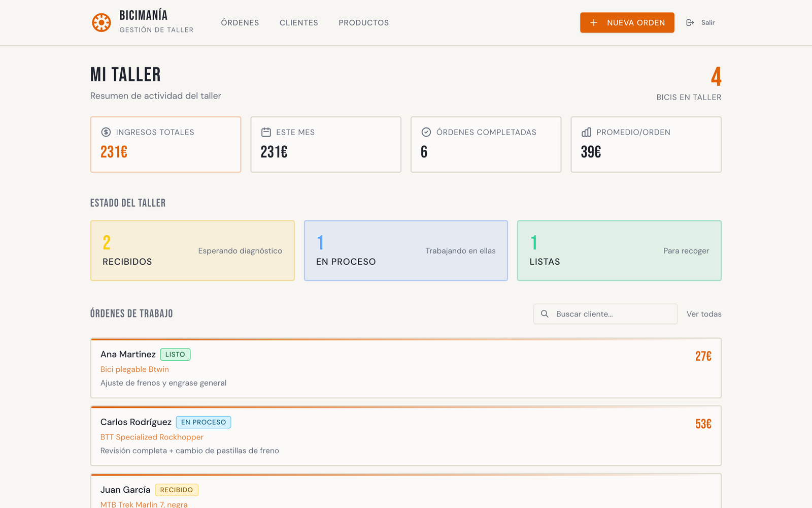Open Ana Martínez's work order
This screenshot has width=812, height=508.
pos(406,368)
